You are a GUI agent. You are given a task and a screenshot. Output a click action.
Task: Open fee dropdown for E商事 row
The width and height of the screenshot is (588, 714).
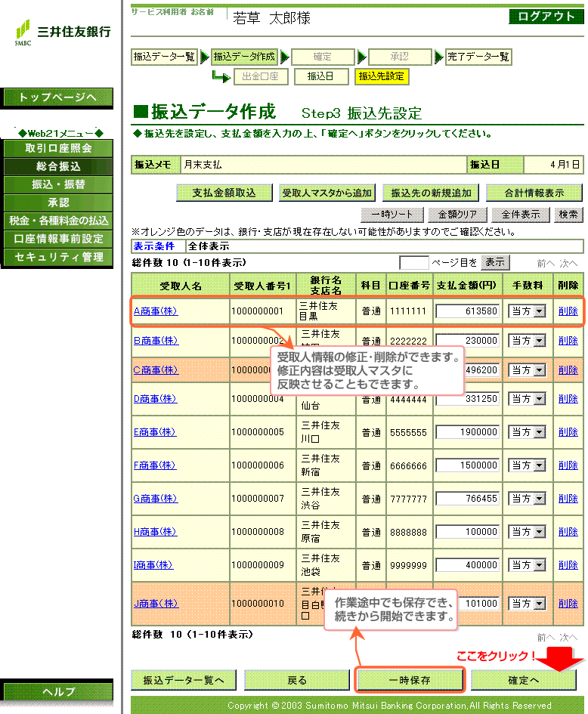527,432
